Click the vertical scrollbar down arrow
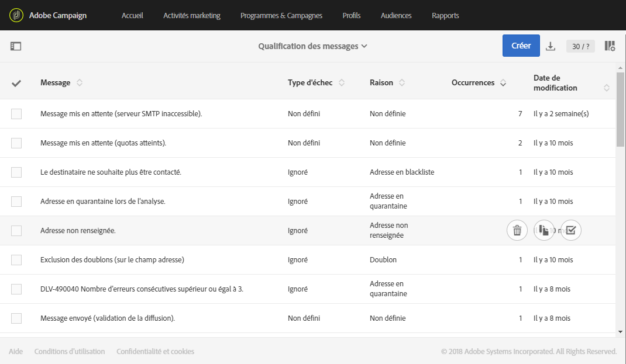626x364 pixels. click(620, 332)
